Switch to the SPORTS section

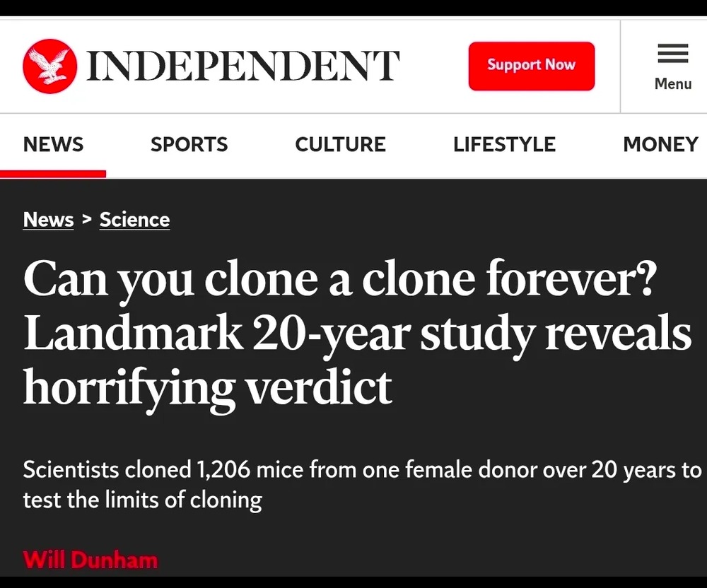click(x=189, y=145)
